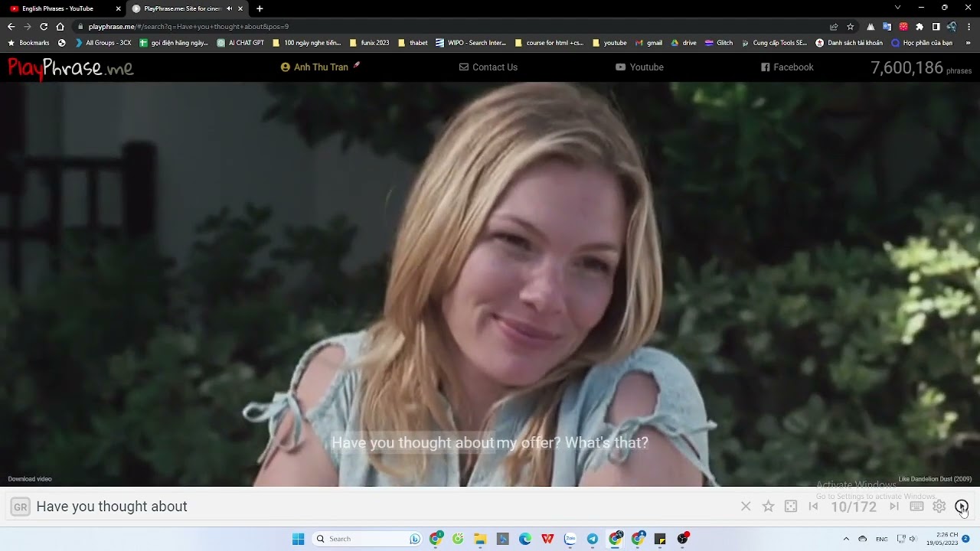Open the AI CHAT GPT bookmark
This screenshot has width=980, height=551.
point(240,43)
